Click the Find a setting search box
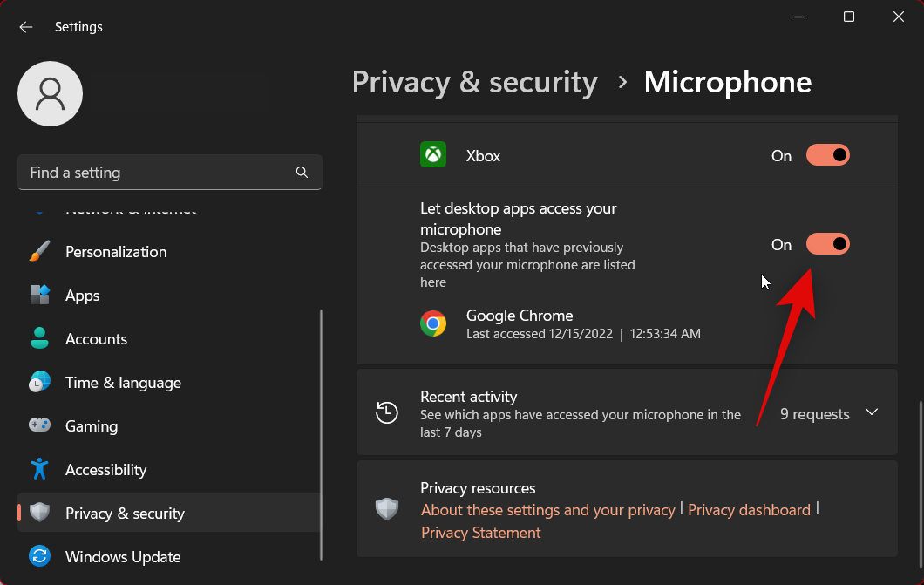Viewport: 924px width, 585px height. (x=157, y=173)
